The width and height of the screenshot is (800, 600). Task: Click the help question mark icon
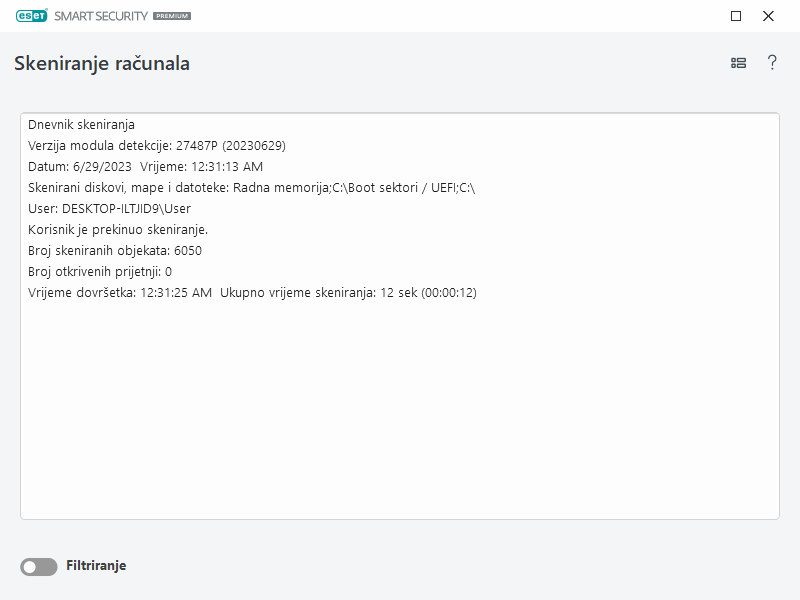tap(770, 62)
